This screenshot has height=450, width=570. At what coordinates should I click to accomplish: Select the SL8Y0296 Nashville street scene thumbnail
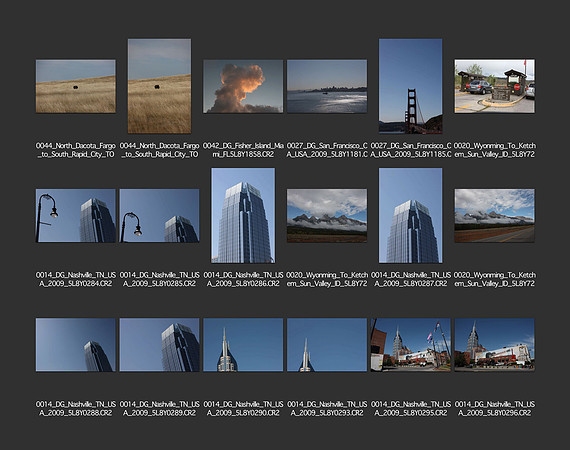pos(494,345)
